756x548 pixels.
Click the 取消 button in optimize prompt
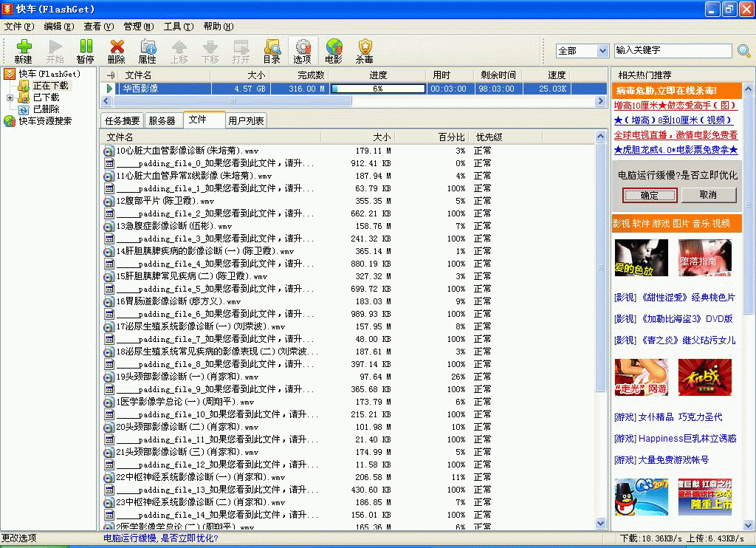(708, 195)
